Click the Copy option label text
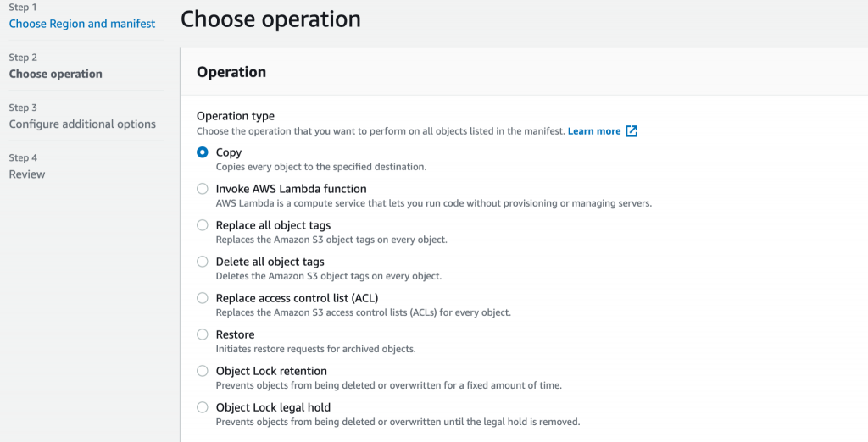 coord(229,152)
